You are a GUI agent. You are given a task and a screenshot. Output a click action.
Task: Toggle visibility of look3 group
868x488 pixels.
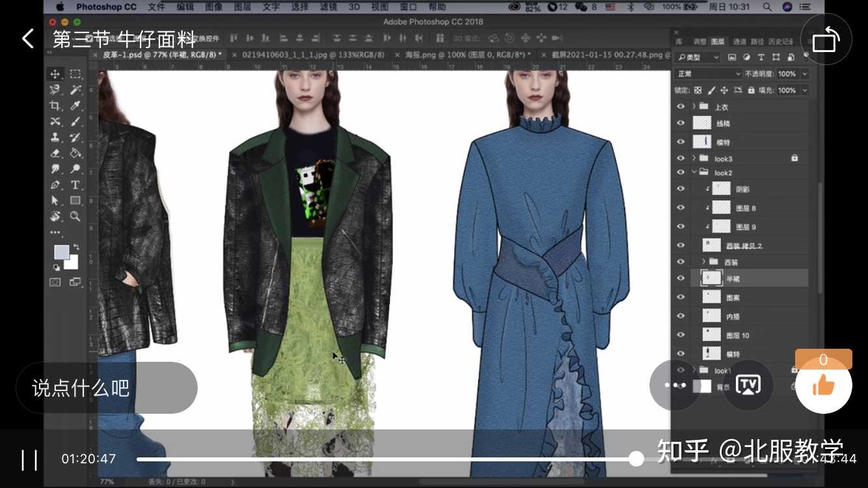click(681, 158)
